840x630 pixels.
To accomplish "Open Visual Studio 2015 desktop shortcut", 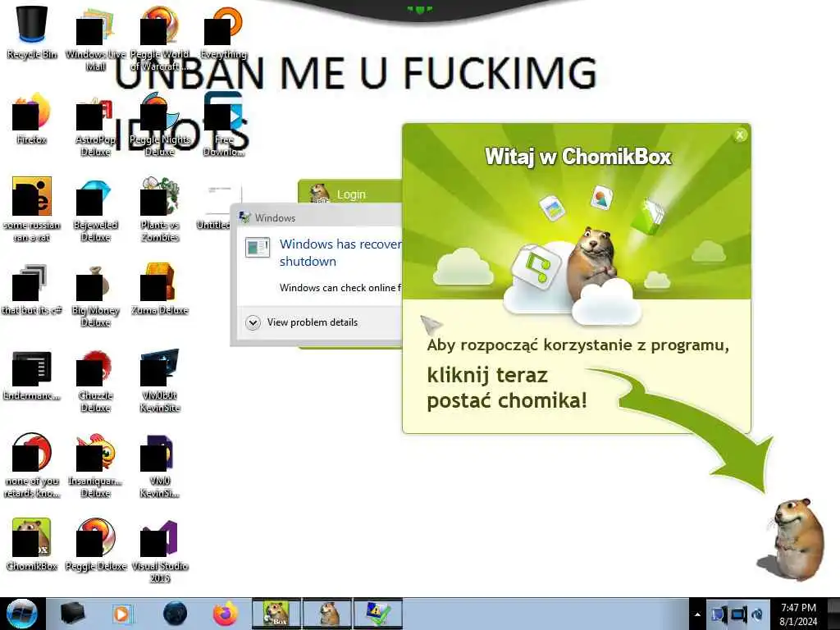I will [x=160, y=550].
